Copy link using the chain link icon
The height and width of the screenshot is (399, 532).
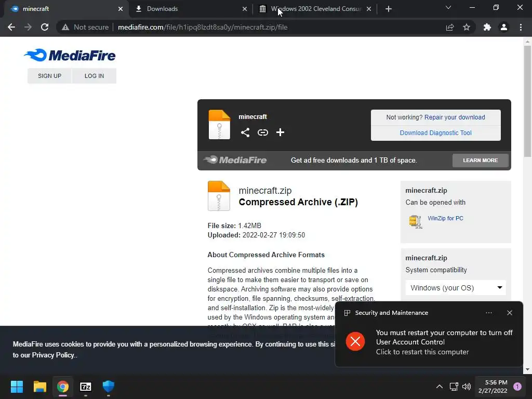262,132
